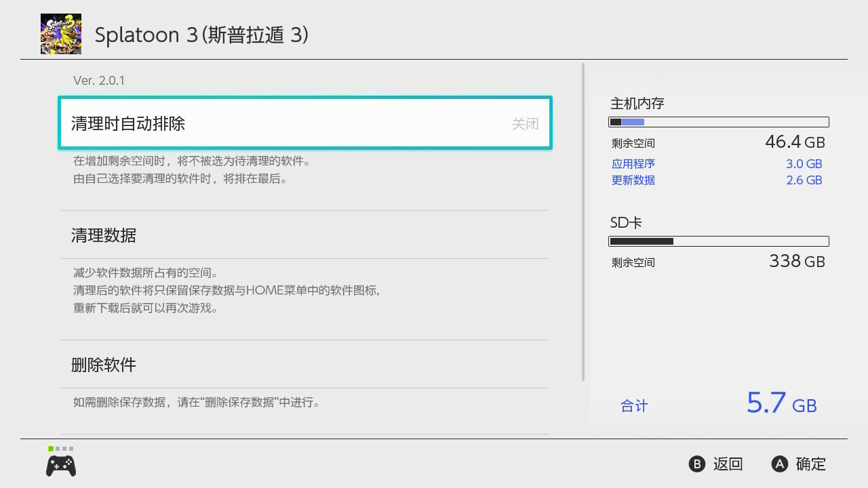The image size is (868, 488).
Task: Click the 主机内存 heading
Action: click(637, 104)
